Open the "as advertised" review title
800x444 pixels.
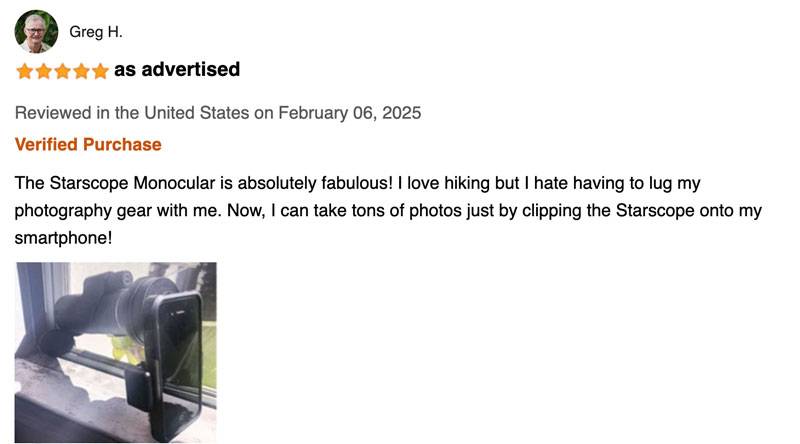(x=177, y=70)
